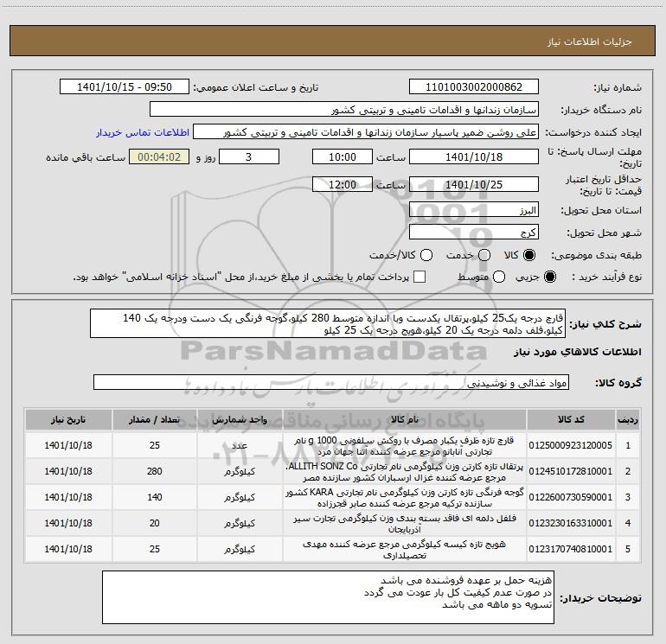Select the جزیی purchase type radio
The height and width of the screenshot is (644, 666).
pos(549,277)
